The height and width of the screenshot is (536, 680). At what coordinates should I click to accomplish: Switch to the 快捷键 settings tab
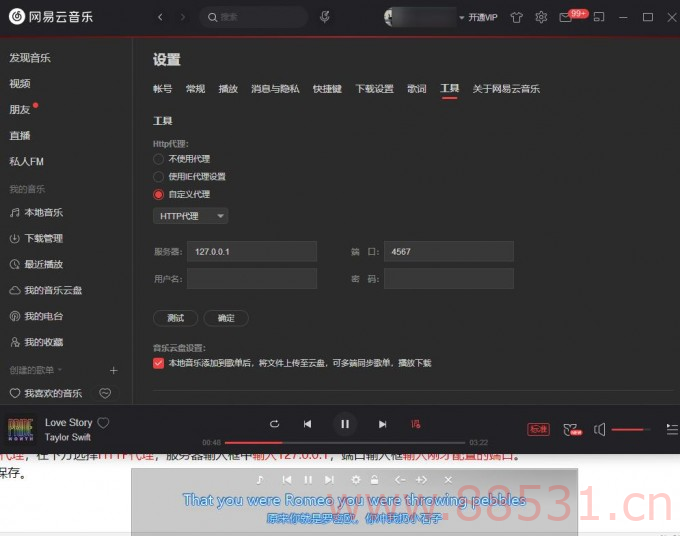[327, 89]
